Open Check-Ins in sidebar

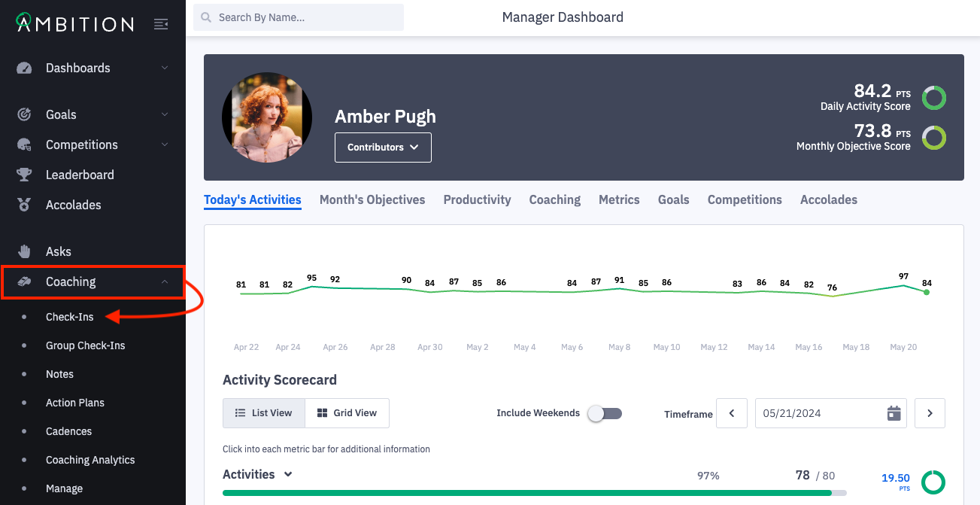click(x=70, y=317)
